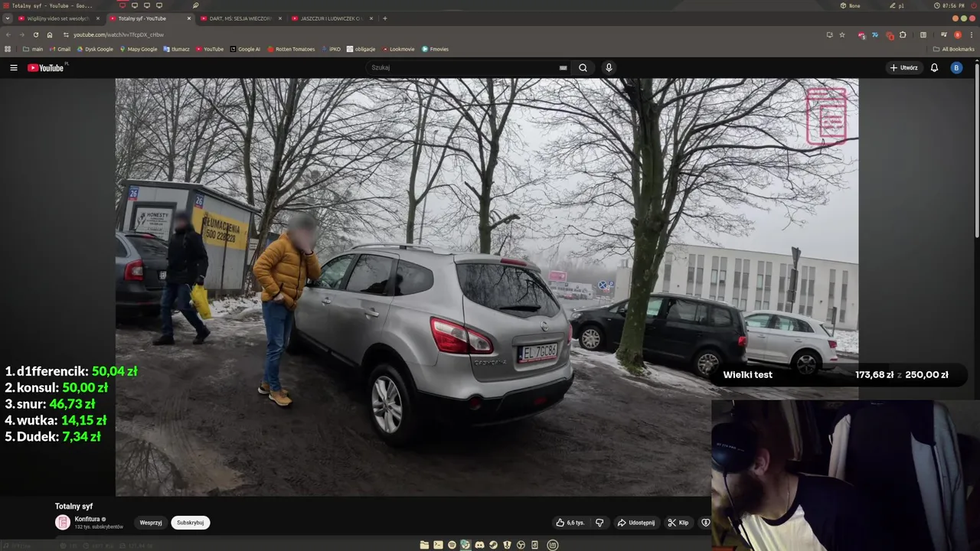Image resolution: width=980 pixels, height=551 pixels.
Task: Open the tłumacz bookmark
Action: (176, 49)
